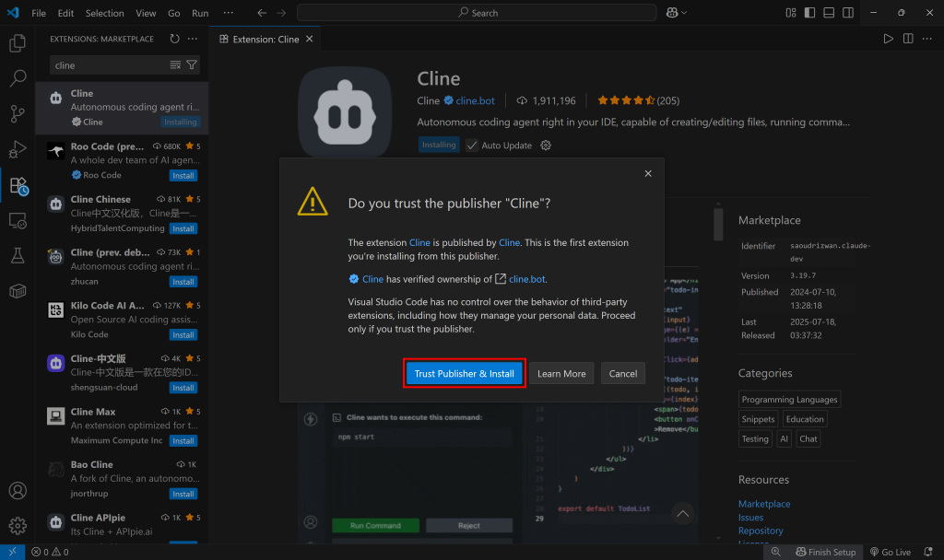
Task: Open the Source Control view
Action: (x=18, y=114)
